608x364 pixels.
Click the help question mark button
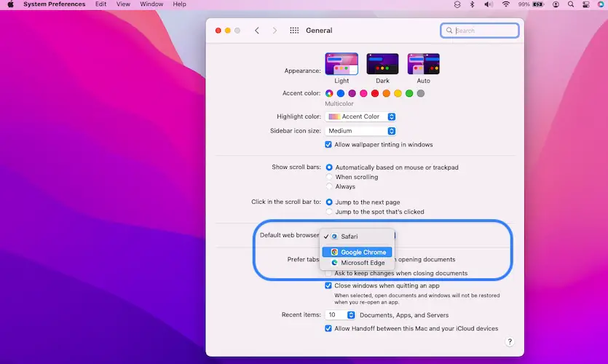click(510, 341)
